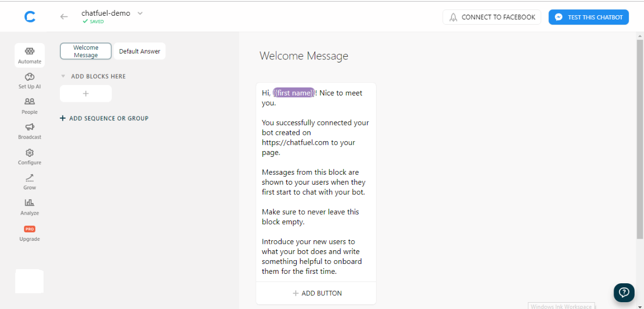The width and height of the screenshot is (644, 309).
Task: Open the Broadcast megaphone section
Action: click(x=30, y=131)
